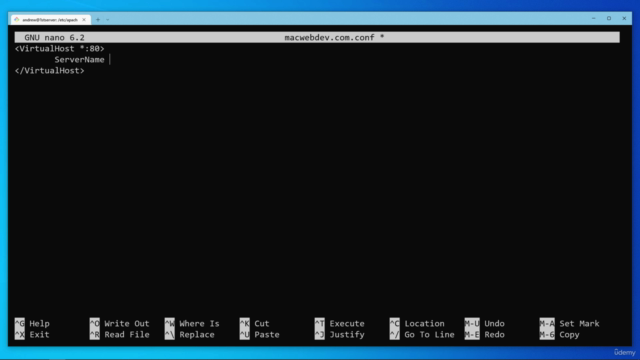Click the macwebdev.com.conf filename in header
This screenshot has height=360, width=640.
click(329, 38)
